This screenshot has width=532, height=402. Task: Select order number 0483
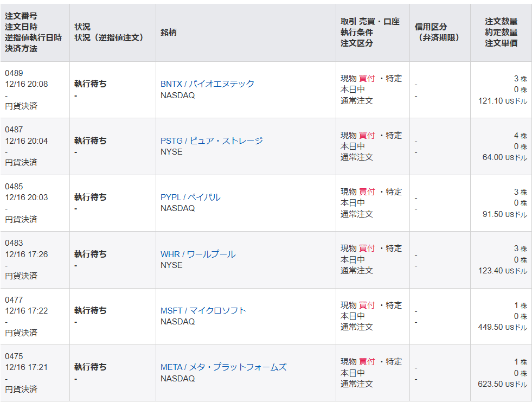[14, 243]
